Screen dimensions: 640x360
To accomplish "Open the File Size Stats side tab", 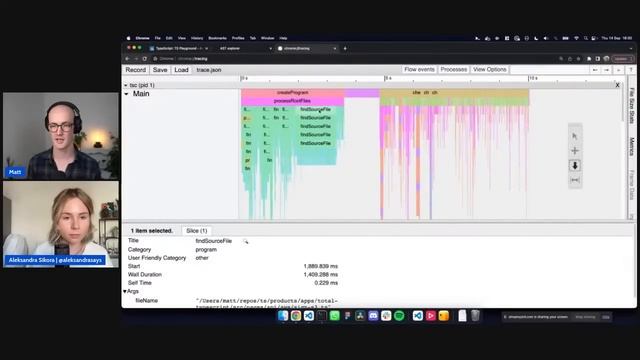I will tap(632, 105).
